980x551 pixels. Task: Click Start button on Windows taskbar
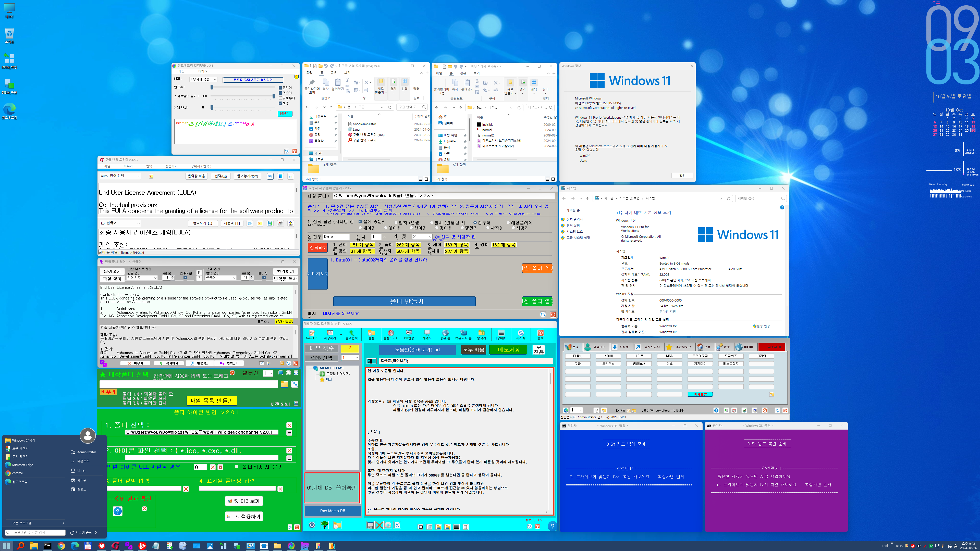[7, 546]
